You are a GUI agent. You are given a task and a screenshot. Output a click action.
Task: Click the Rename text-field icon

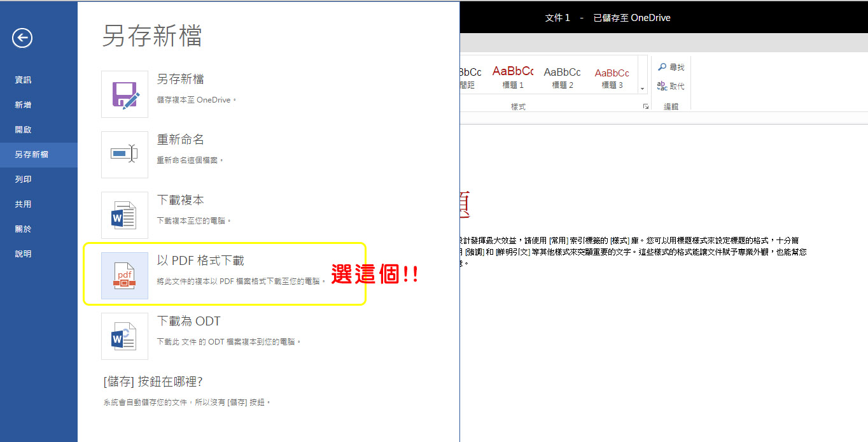point(125,155)
